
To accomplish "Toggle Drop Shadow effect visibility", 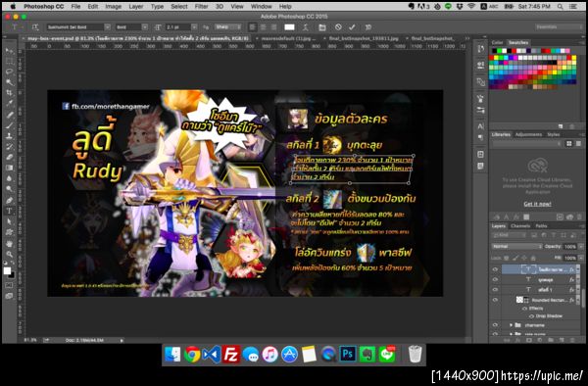I will click(x=531, y=315).
